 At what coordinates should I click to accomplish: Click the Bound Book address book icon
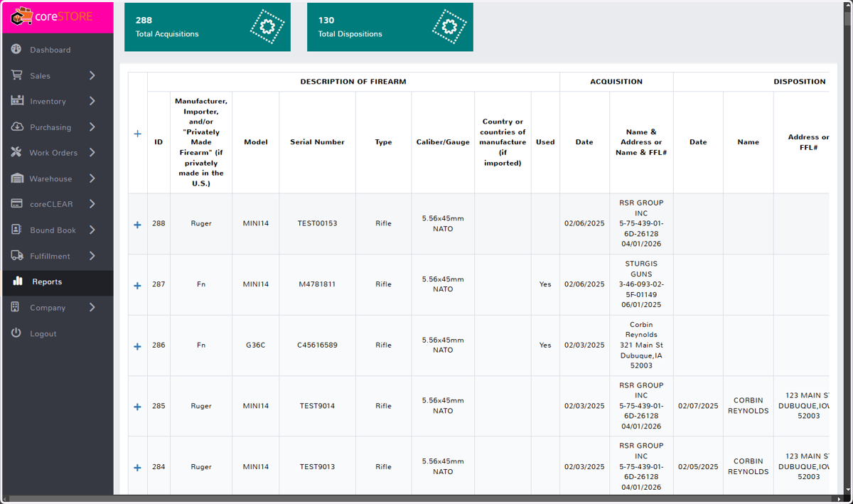tap(16, 230)
